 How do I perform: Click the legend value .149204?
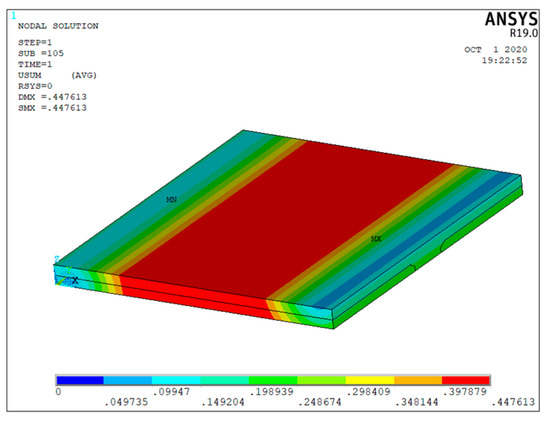tap(223, 402)
